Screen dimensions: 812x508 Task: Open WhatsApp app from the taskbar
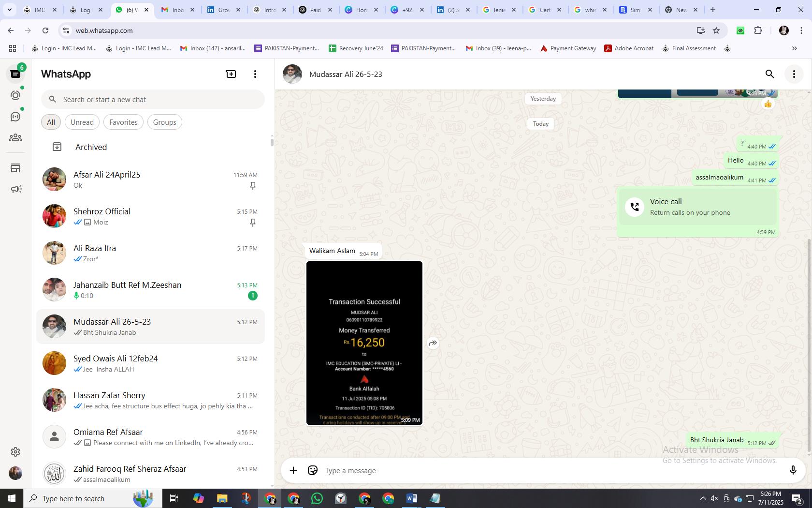pyautogui.click(x=317, y=498)
